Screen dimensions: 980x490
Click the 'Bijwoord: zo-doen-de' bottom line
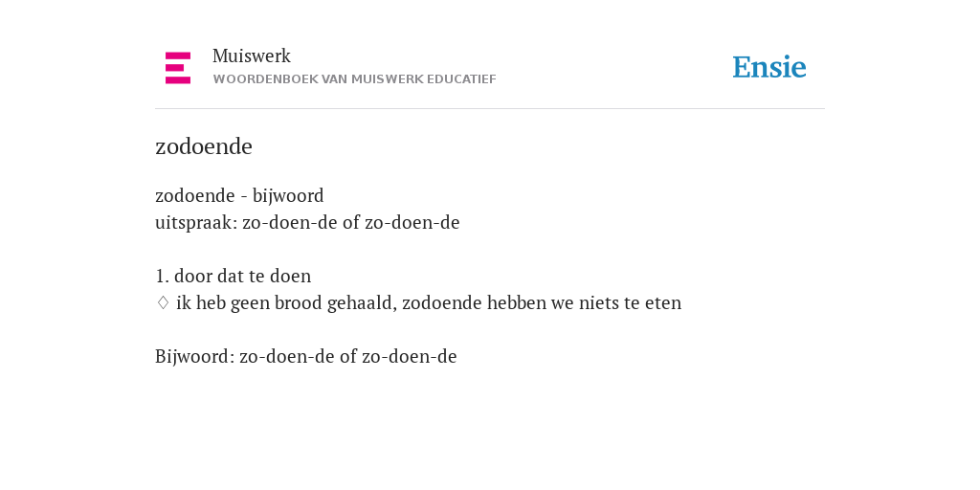tap(306, 356)
